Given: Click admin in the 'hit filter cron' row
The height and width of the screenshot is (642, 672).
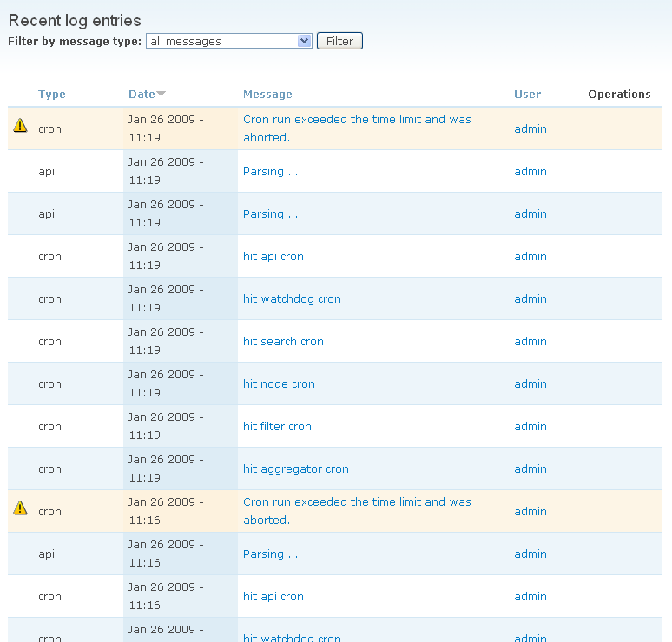Looking at the screenshot, I should tap(530, 426).
